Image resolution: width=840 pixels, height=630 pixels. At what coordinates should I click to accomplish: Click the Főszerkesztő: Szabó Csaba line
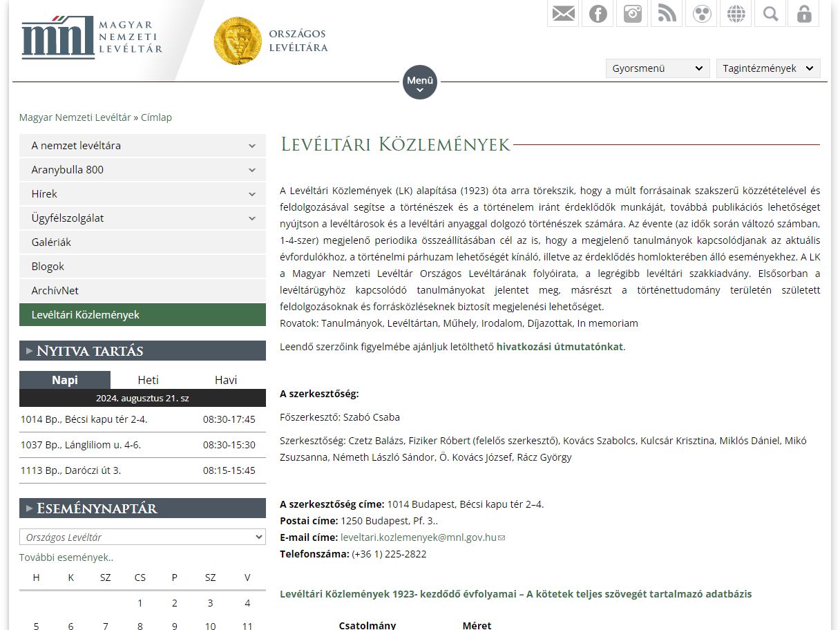click(340, 417)
